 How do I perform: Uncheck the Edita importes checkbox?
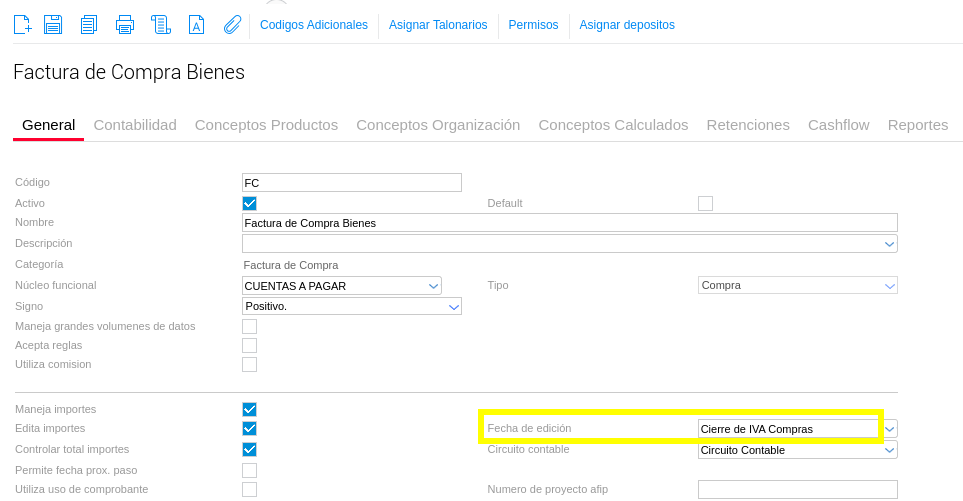click(250, 429)
